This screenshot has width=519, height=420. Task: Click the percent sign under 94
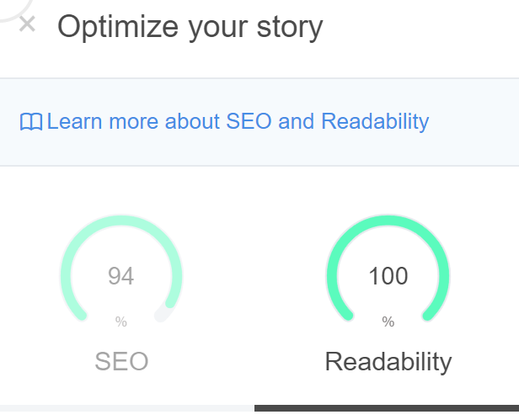(121, 322)
